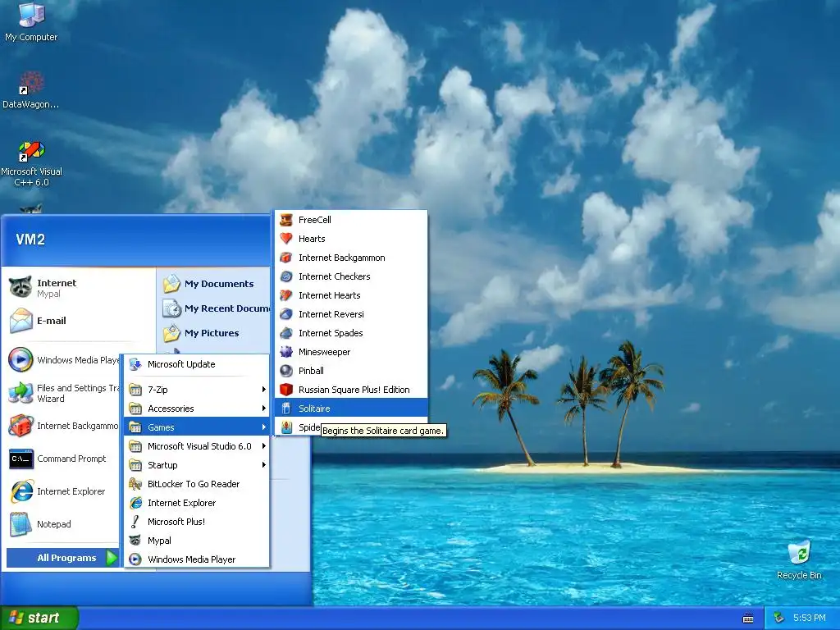Open My Recent Documents in Start menu
840x630 pixels.
coord(216,308)
